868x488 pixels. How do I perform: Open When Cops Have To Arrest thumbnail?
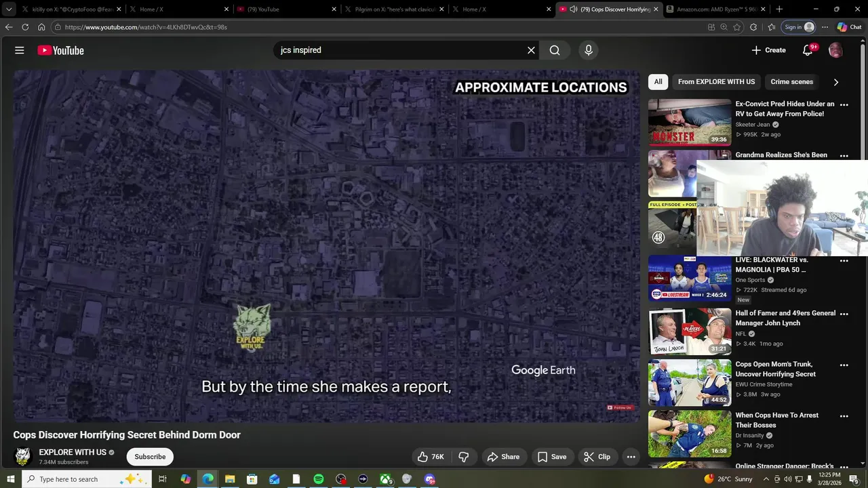690,433
